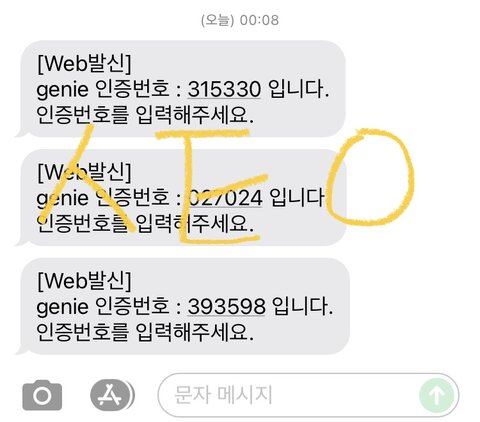The width and height of the screenshot is (480, 422).
Task: Tap the App Store apps icon
Action: click(x=110, y=396)
